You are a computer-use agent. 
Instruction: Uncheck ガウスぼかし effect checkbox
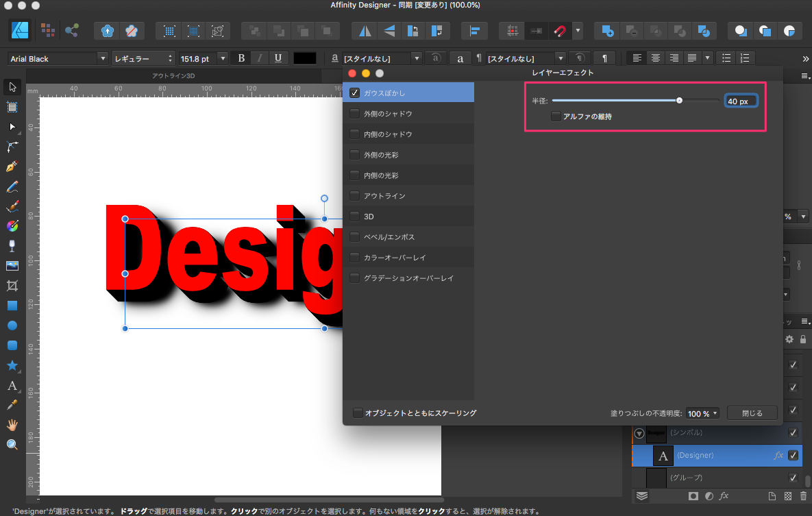(x=355, y=93)
